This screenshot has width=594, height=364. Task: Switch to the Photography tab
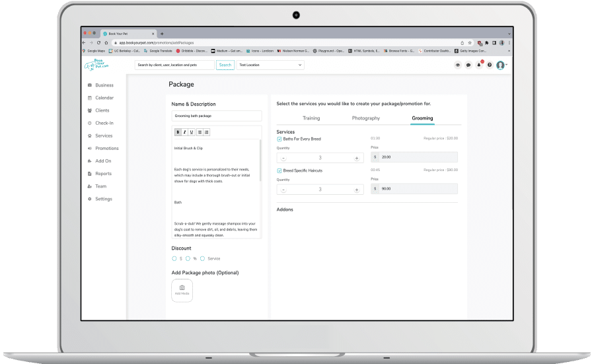[x=366, y=118]
